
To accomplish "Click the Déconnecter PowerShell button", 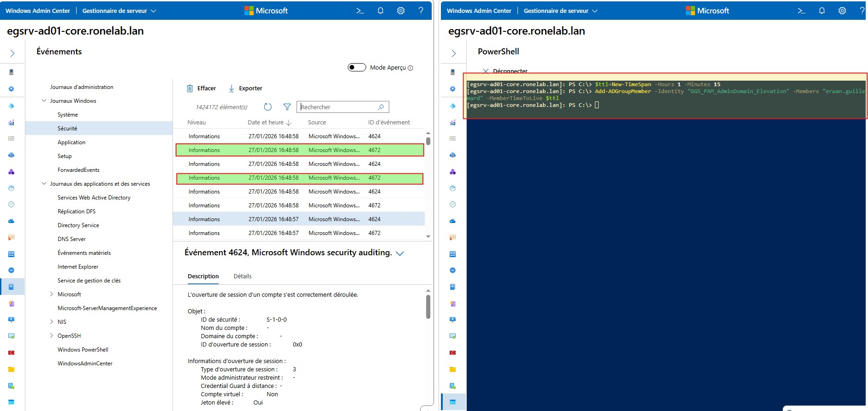I will click(505, 71).
